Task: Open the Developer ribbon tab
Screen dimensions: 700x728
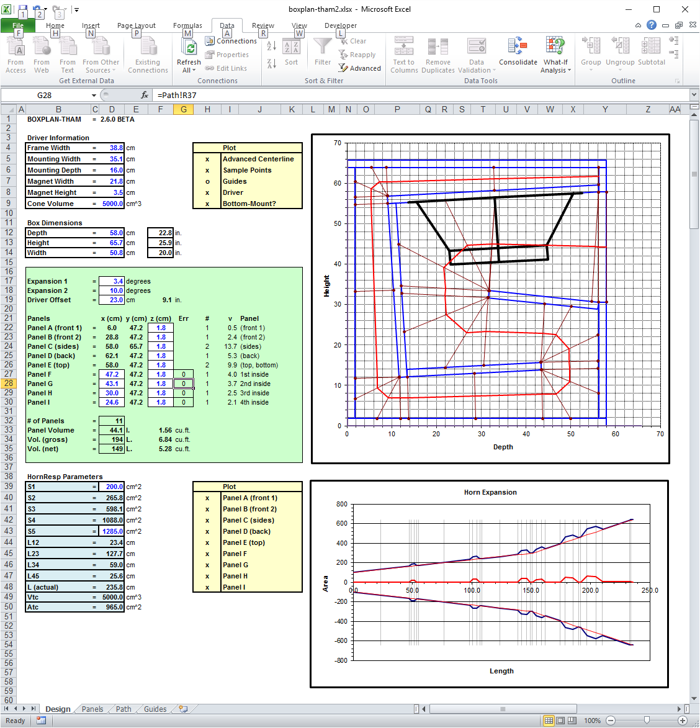Action: 341,25
